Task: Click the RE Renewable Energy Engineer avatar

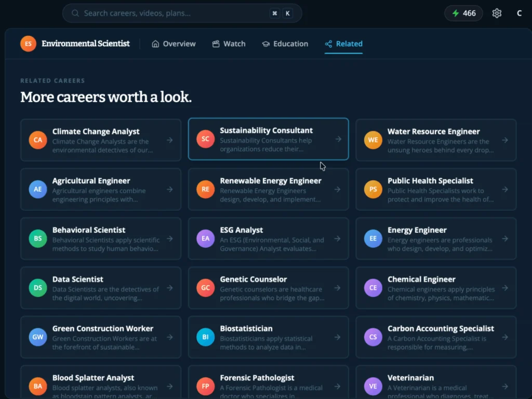Action: click(205, 189)
